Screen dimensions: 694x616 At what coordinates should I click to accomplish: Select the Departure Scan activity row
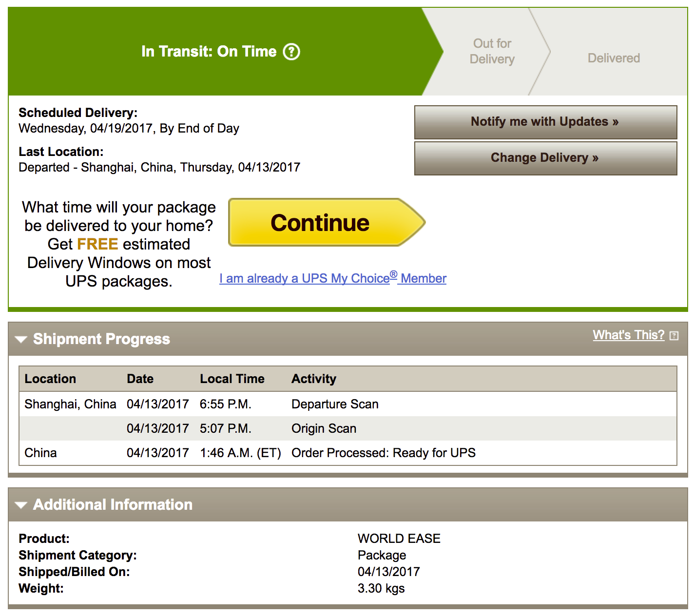click(x=335, y=404)
